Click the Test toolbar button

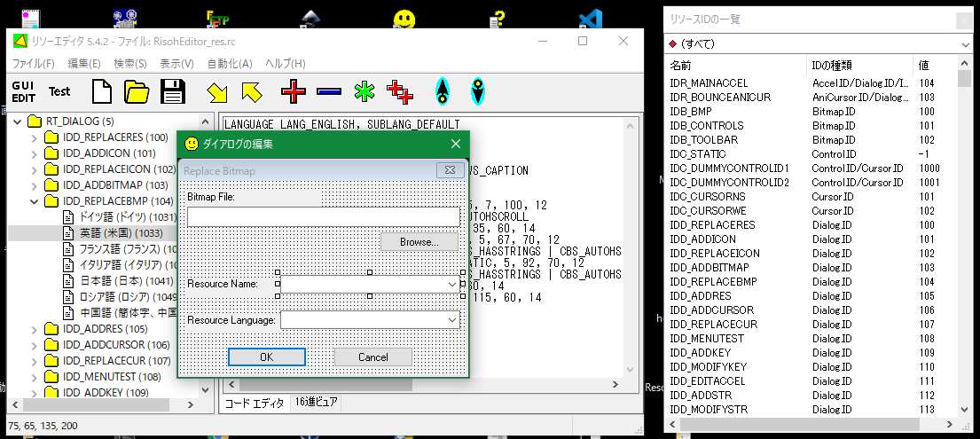click(59, 91)
